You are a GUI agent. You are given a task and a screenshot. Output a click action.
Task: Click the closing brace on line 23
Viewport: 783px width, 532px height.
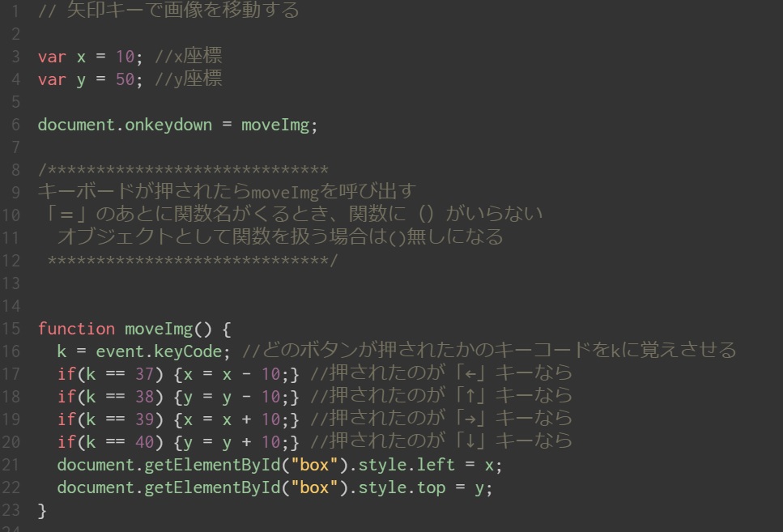coord(43,510)
